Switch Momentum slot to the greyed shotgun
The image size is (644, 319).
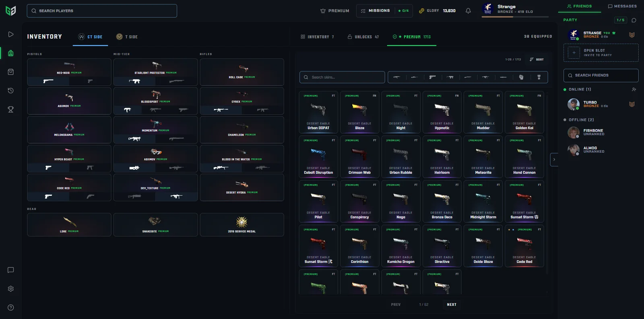point(177,139)
